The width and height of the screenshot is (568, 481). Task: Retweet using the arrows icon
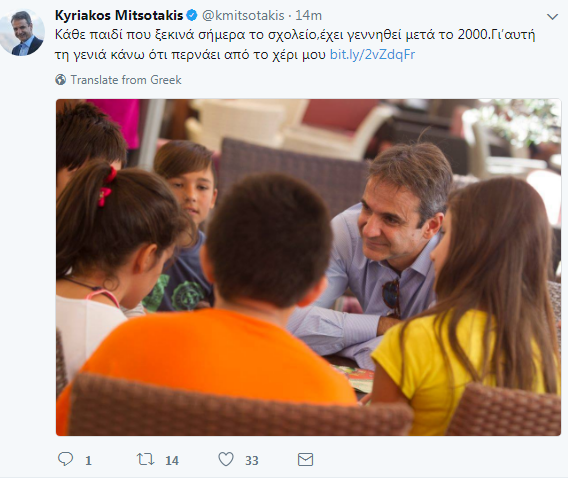coord(146,459)
